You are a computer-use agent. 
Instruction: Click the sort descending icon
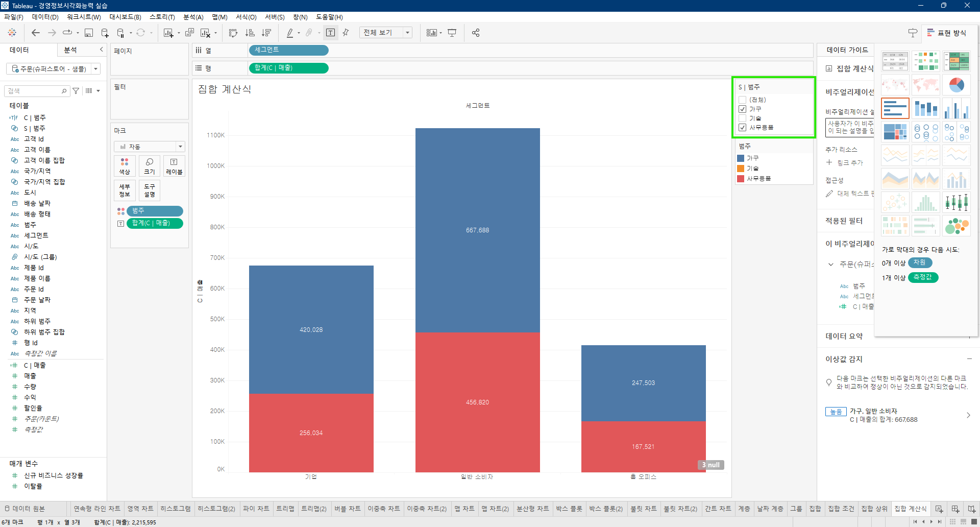[266, 33]
